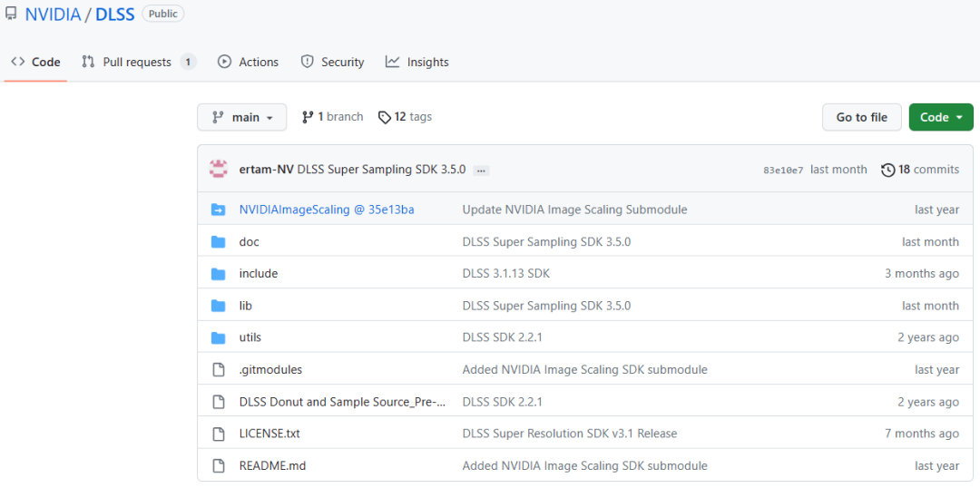Click the .gitmodules file icon

218,369
